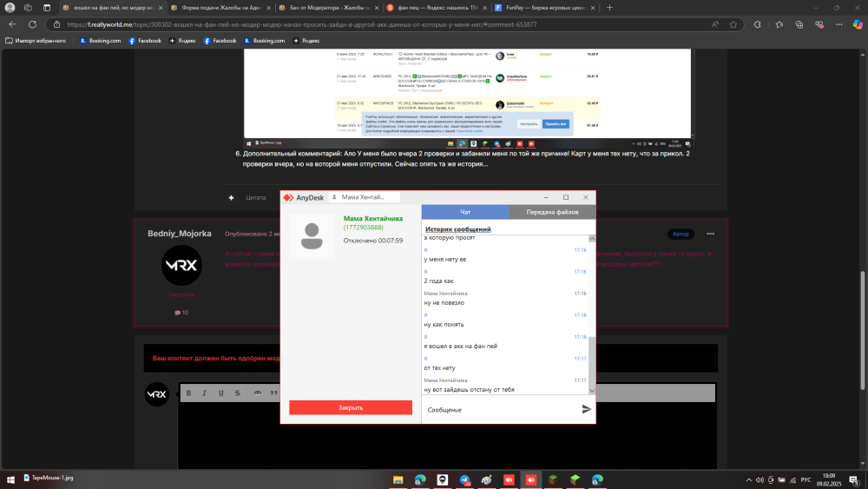Open the Copilot icon in Edge
This screenshot has height=489, width=868.
click(x=858, y=24)
